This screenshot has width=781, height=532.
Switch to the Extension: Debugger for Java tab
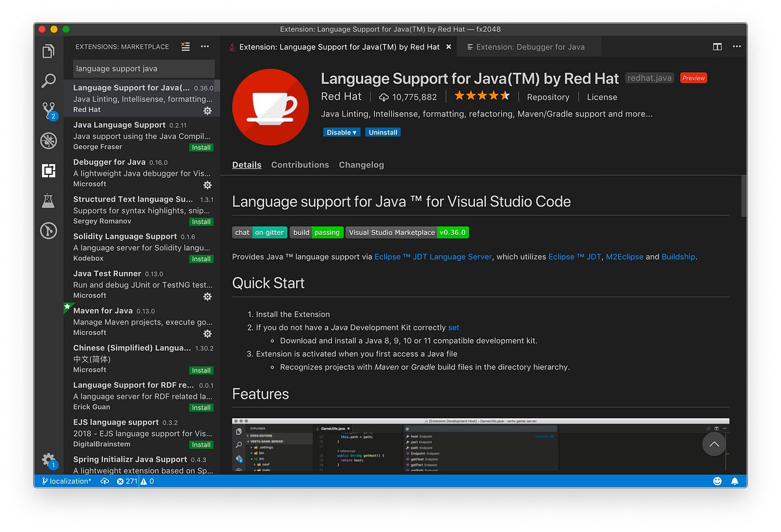[528, 46]
